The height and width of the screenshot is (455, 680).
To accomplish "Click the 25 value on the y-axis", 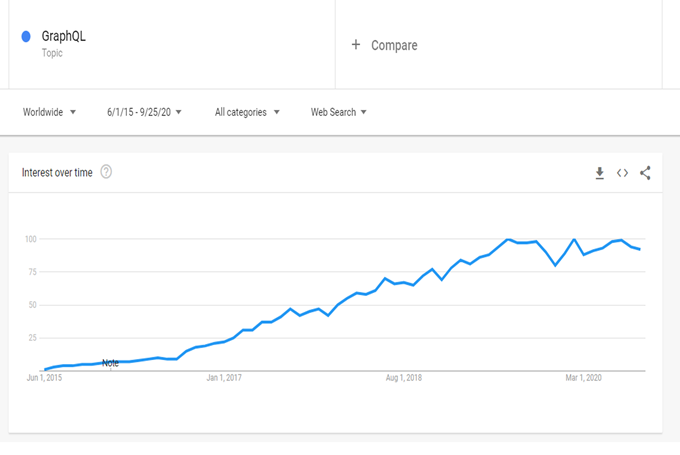I will pos(33,338).
